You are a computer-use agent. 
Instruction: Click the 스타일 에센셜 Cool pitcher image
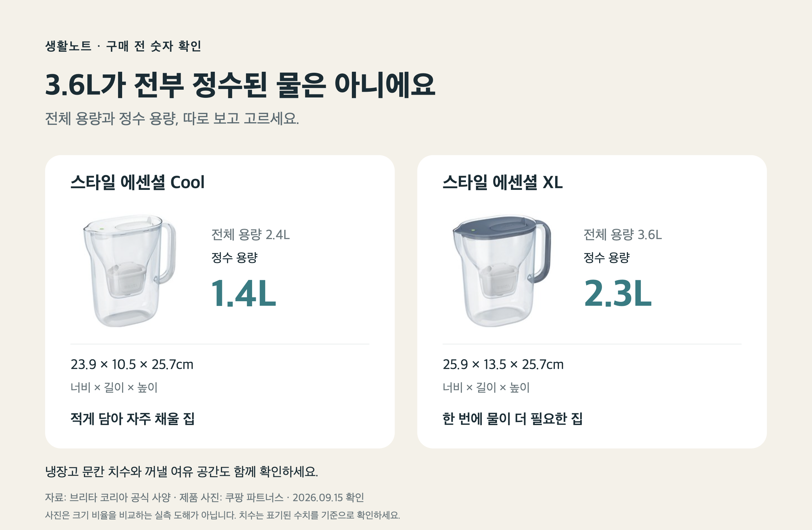130,271
